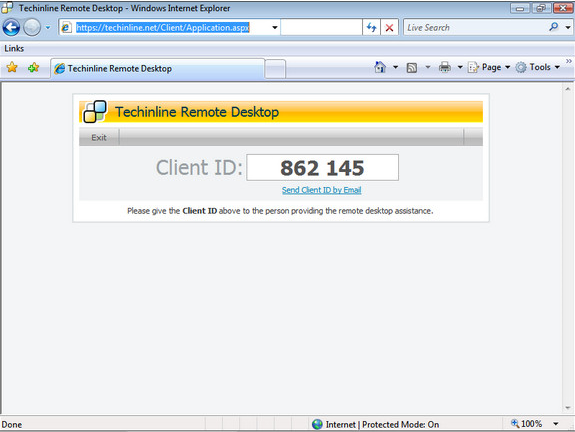Expand the address bar history dropdown
The image size is (575, 432).
pos(274,28)
